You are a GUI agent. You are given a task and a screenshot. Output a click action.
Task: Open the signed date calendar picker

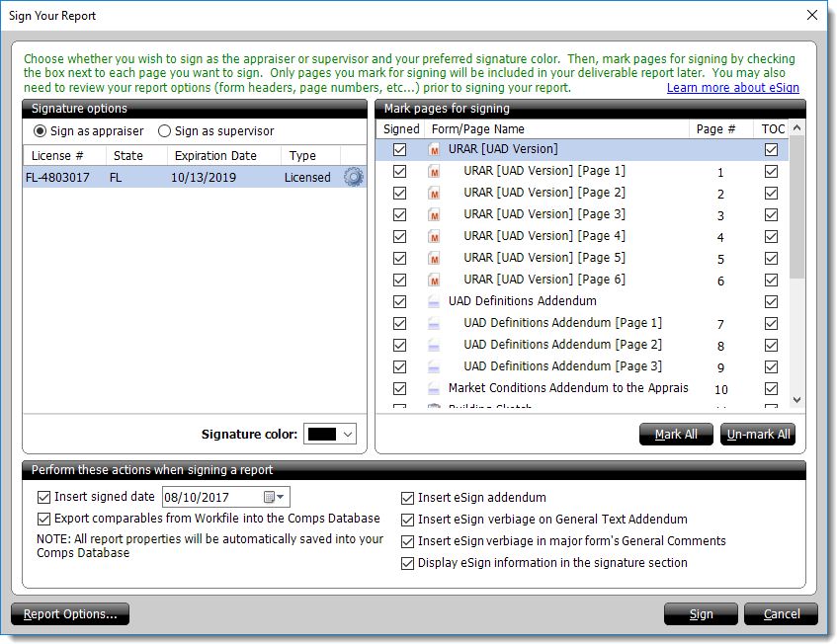click(x=274, y=498)
